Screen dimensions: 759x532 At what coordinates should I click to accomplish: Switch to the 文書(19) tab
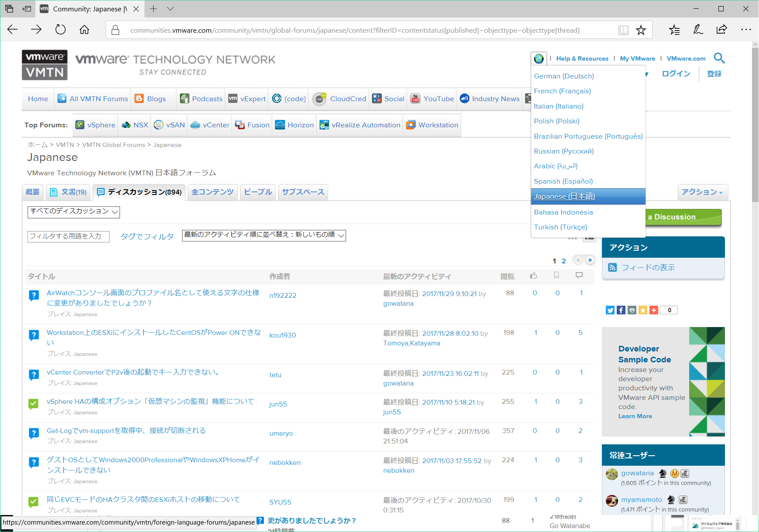point(68,192)
